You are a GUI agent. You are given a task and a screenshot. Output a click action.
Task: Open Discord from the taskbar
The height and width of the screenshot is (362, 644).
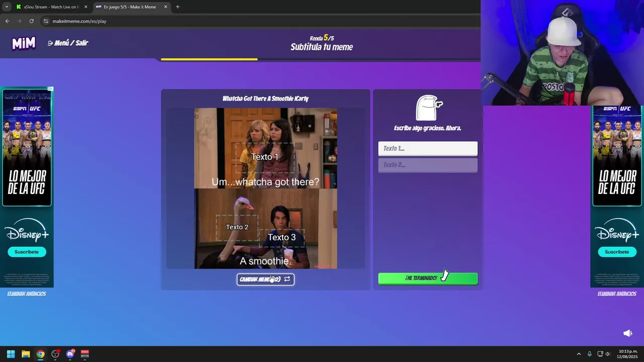point(70,354)
